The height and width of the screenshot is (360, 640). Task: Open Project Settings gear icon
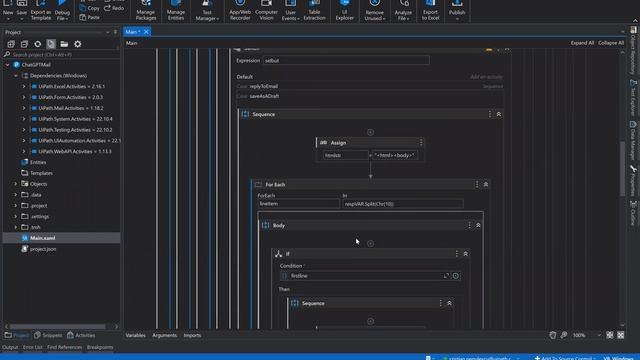[x=78, y=44]
